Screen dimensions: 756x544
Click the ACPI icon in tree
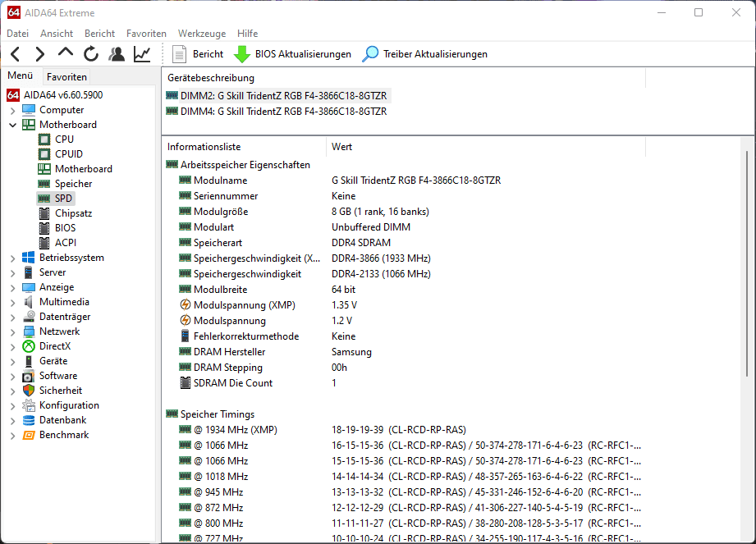[x=44, y=243]
